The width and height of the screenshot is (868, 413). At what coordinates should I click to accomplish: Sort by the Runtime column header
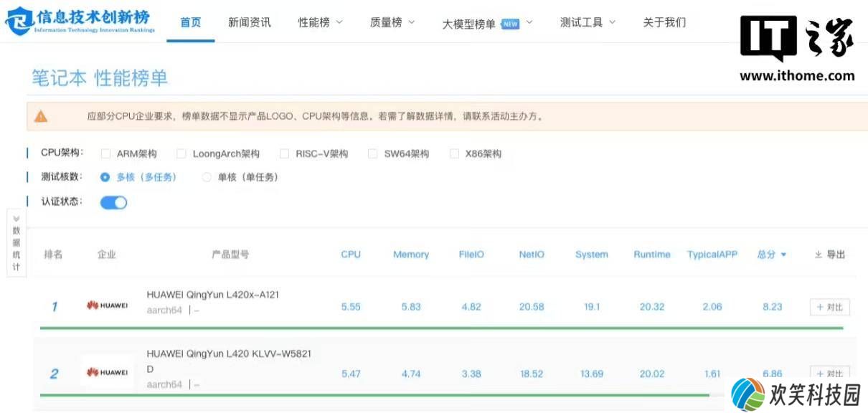(x=652, y=255)
